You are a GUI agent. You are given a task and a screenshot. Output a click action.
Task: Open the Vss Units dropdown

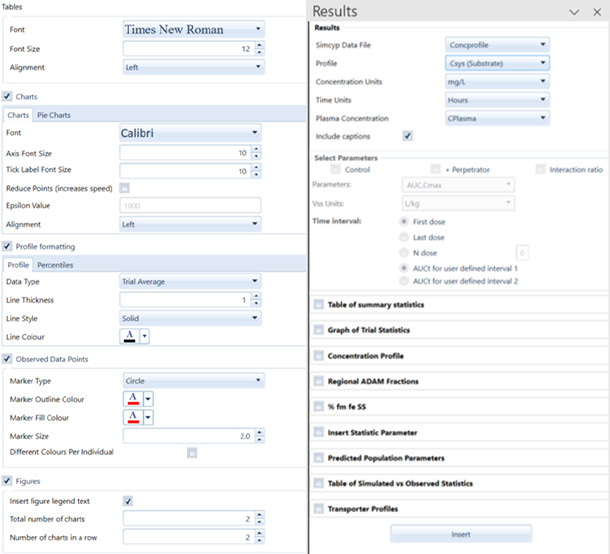pyautogui.click(x=458, y=203)
